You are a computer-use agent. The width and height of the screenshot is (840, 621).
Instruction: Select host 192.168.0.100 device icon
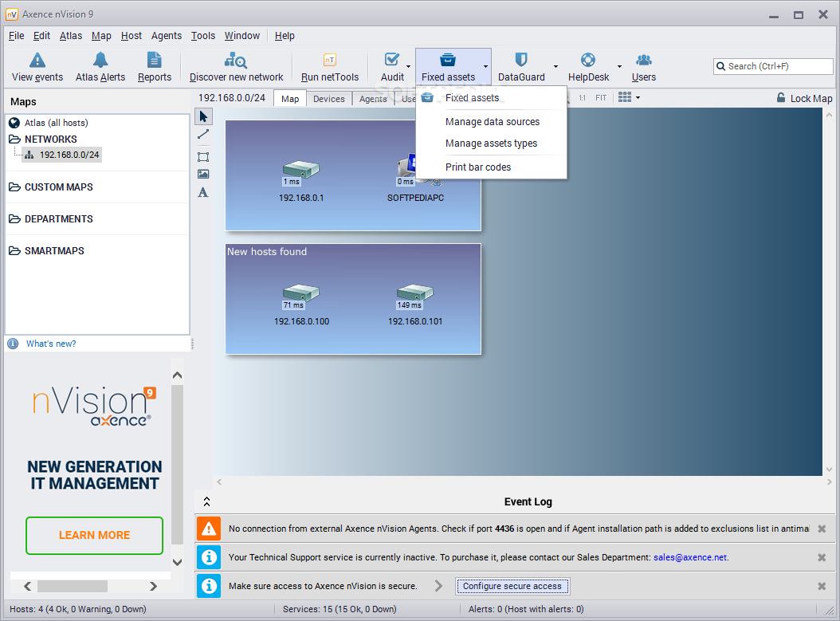(301, 293)
